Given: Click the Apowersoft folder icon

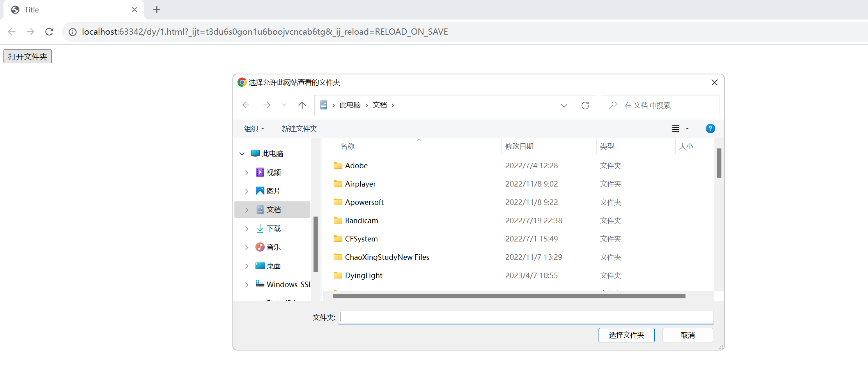Looking at the screenshot, I should 338,202.
